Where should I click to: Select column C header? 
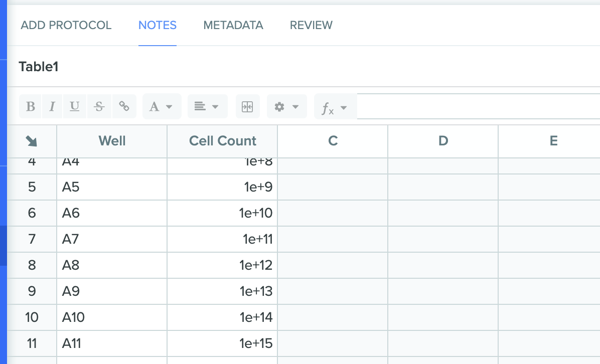click(x=333, y=141)
